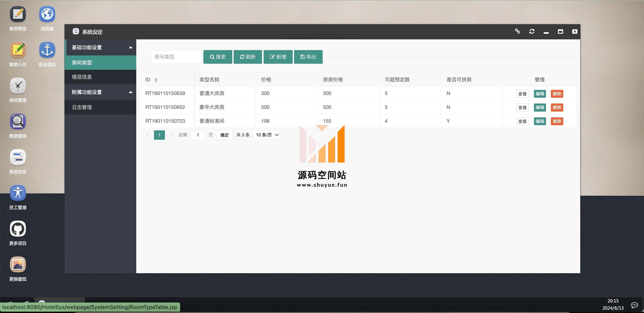This screenshot has height=313, width=644.
Task: Open the 10 条/页 page size dropdown
Action: [x=267, y=135]
